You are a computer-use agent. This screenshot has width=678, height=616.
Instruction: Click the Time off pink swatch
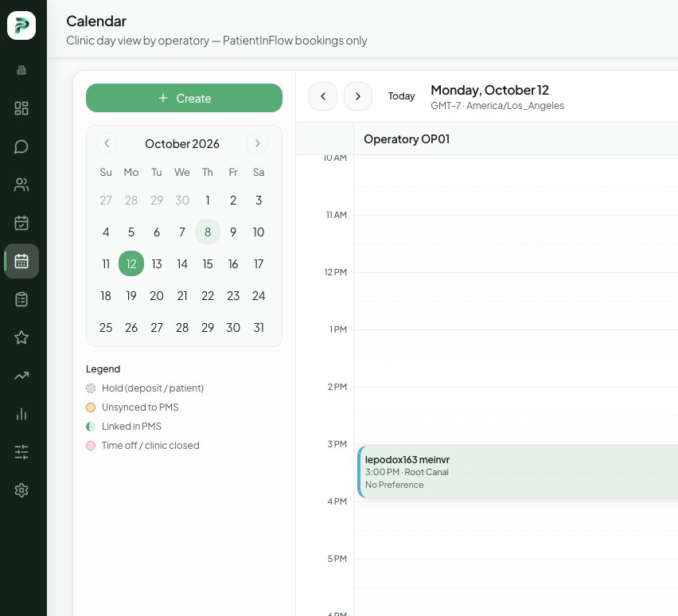pos(91,446)
